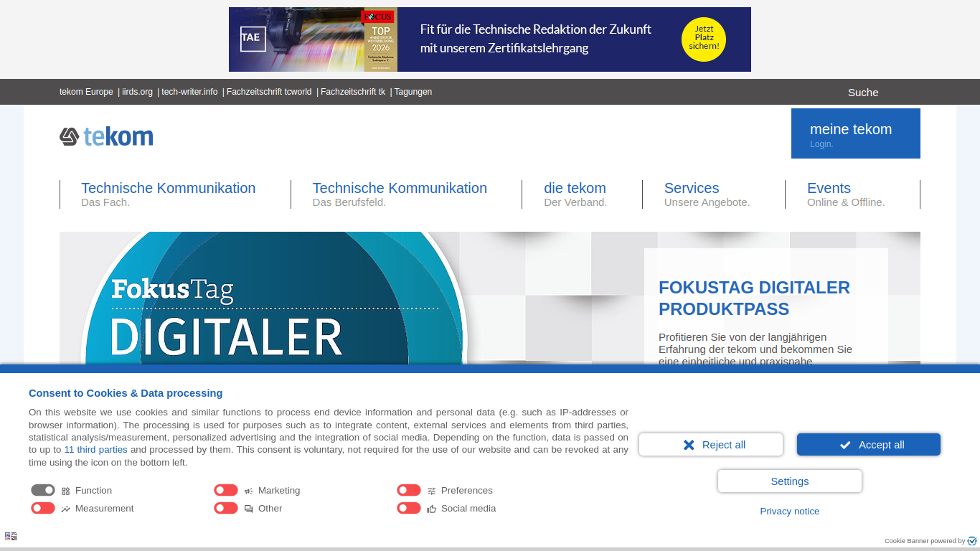Enable the Measurement cookie switch
The width and height of the screenshot is (980, 551).
coord(43,508)
